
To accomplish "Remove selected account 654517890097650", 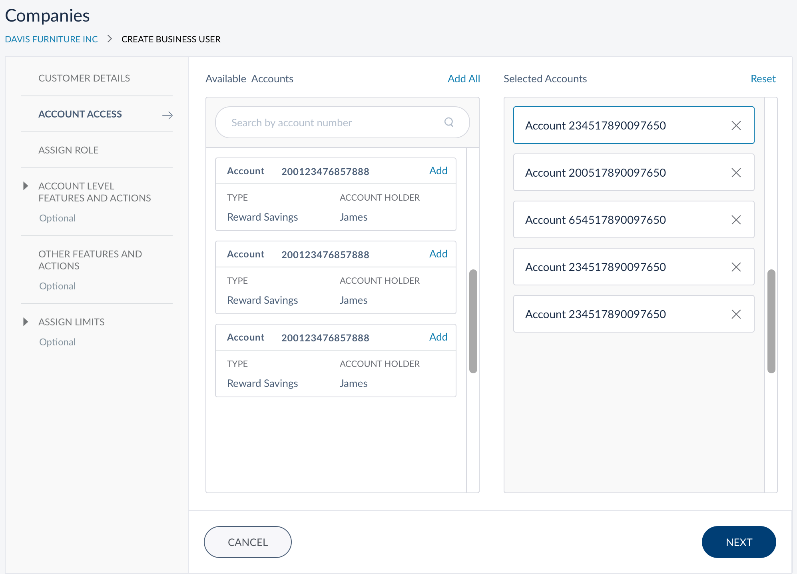I will point(736,220).
